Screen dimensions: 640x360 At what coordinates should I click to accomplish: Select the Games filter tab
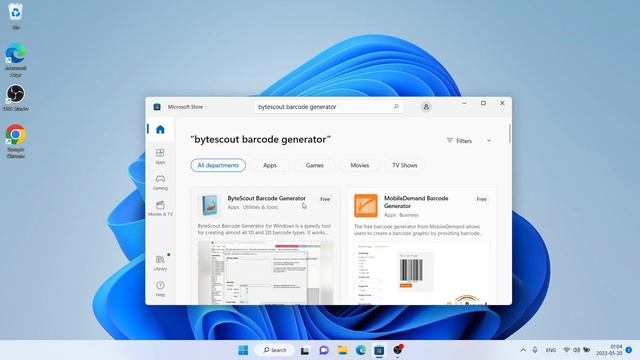coord(315,165)
